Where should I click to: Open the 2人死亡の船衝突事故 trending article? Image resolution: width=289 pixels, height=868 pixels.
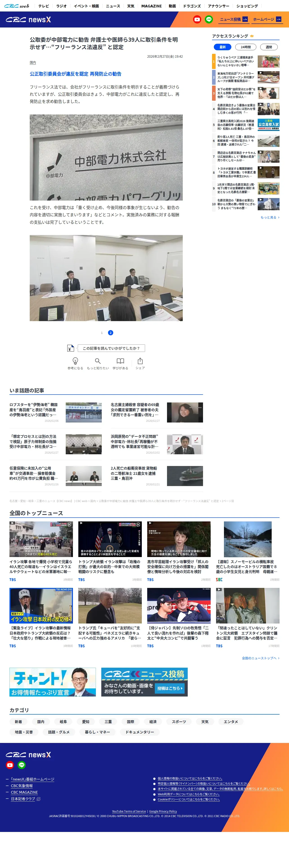[x=157, y=476]
